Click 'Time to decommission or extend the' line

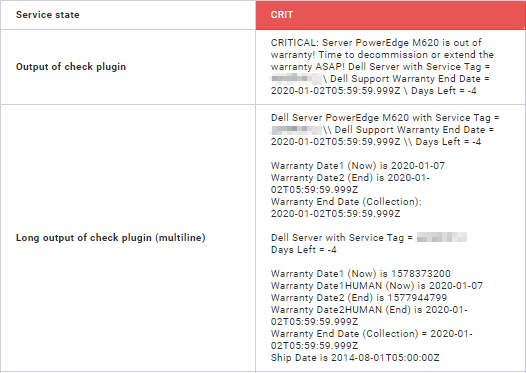pyautogui.click(x=406, y=55)
